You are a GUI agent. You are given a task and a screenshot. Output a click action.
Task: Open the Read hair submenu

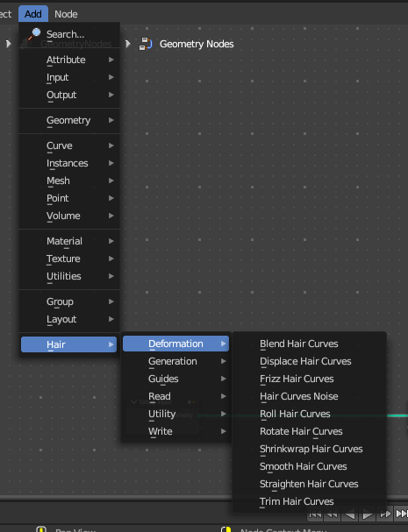pos(176,396)
